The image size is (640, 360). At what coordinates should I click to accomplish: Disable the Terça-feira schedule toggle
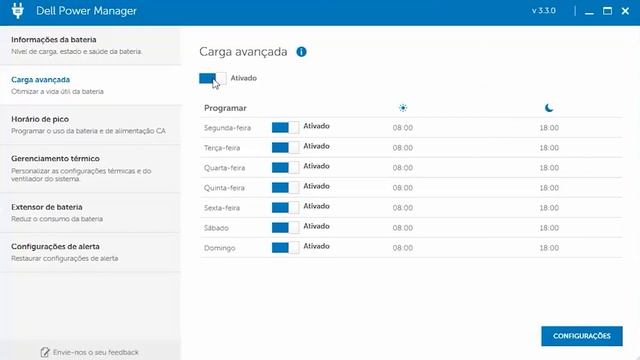[x=285, y=148]
